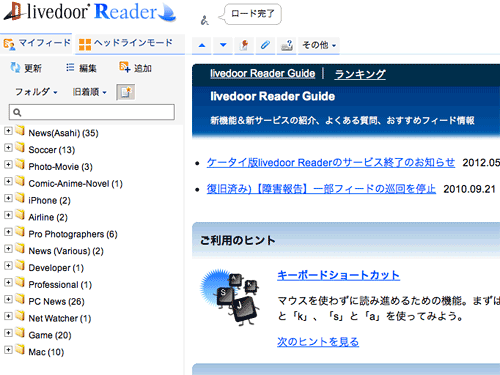Open ケータイ版livedoor Reader service end notice
Screen dimensions: 500x375
pyautogui.click(x=331, y=163)
